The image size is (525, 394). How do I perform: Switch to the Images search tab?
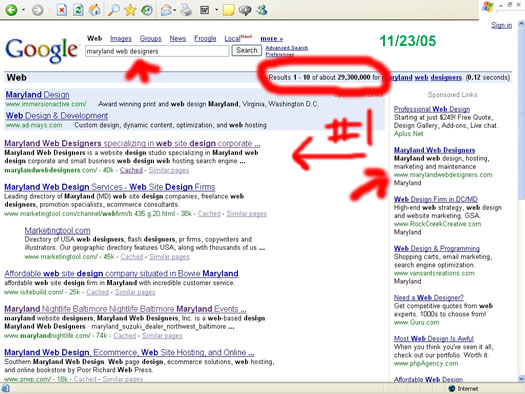(x=121, y=39)
